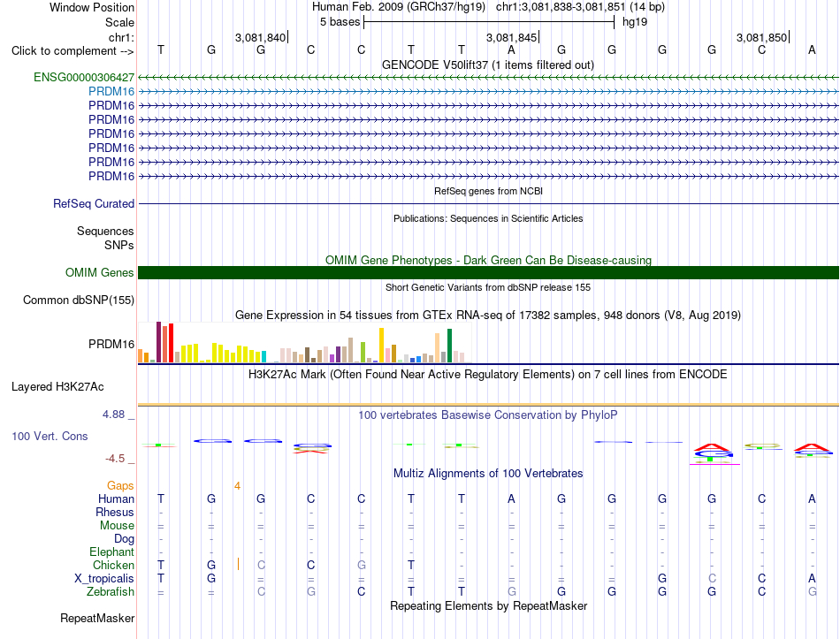The image size is (840, 639).
Task: Select the Human alignment row label
Action: click(x=116, y=498)
